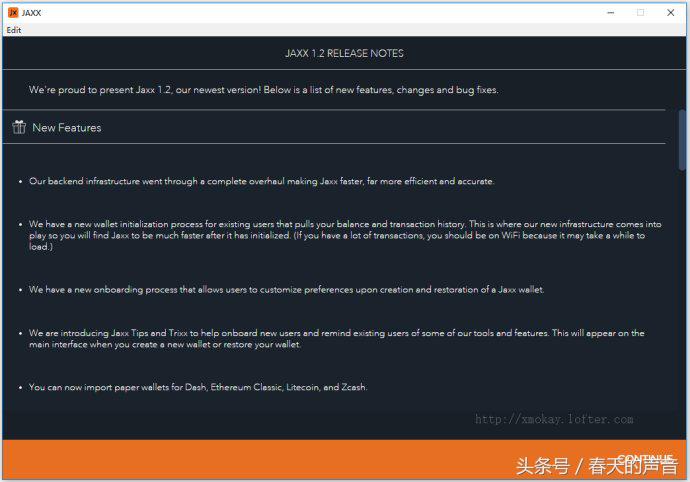Click the release notes scrollbar thumb
Viewport: 690px width, 482px height.
(682, 140)
